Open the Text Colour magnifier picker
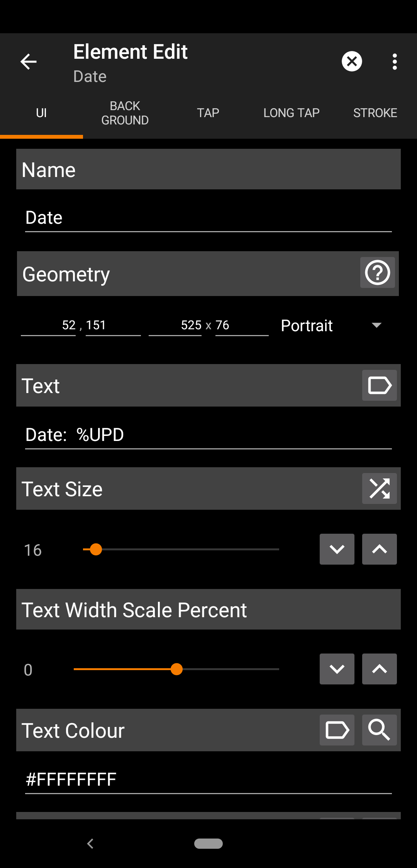Image resolution: width=417 pixels, height=868 pixels. (x=379, y=730)
